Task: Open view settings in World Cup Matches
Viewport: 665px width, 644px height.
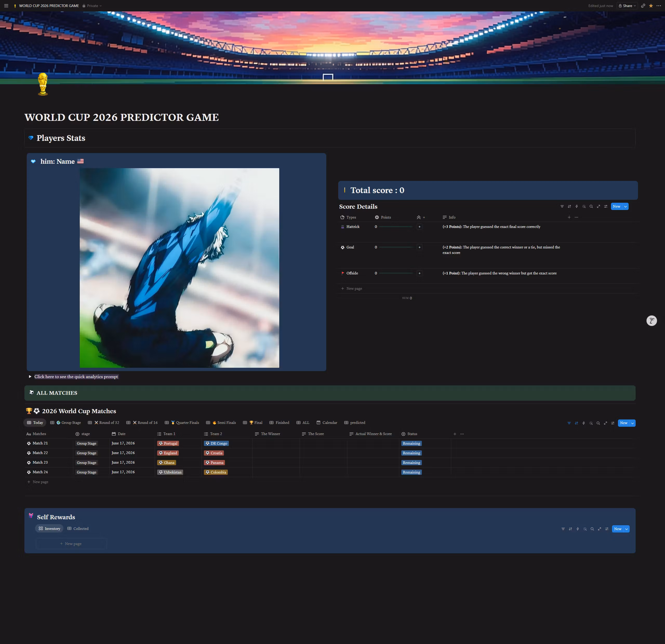Action: tap(613, 423)
